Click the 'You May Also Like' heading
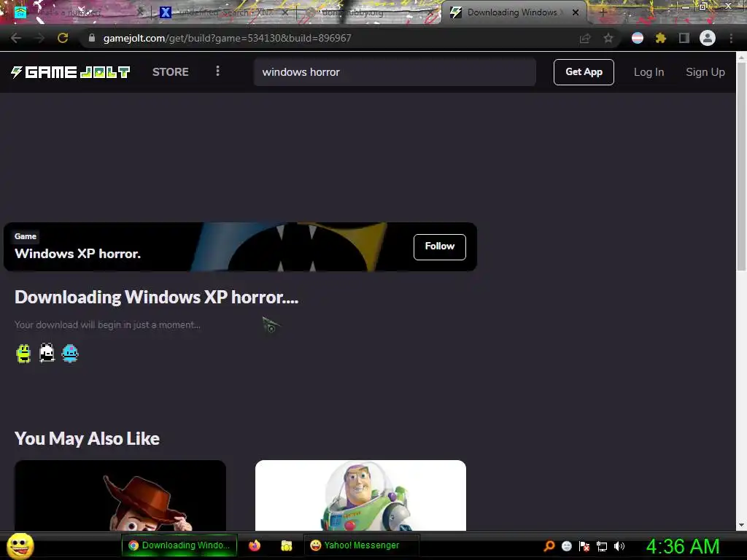This screenshot has width=747, height=560. (87, 438)
